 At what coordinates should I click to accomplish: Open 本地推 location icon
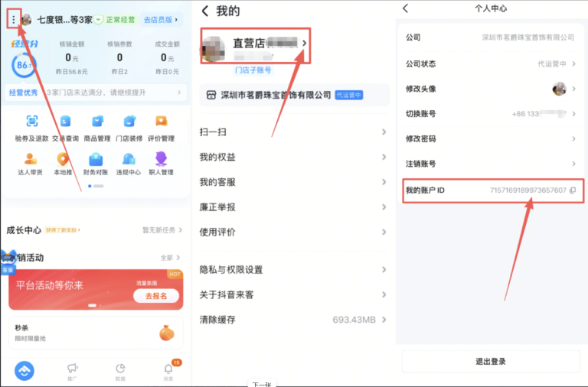63,159
